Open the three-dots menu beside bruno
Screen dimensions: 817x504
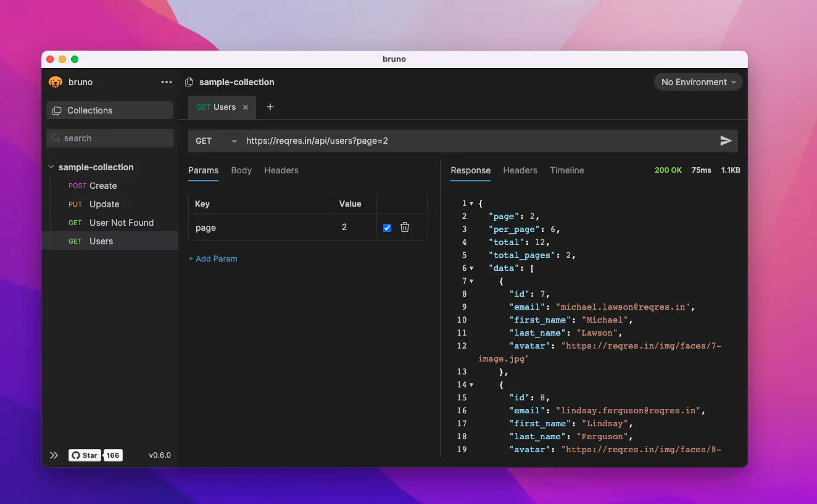(x=167, y=82)
